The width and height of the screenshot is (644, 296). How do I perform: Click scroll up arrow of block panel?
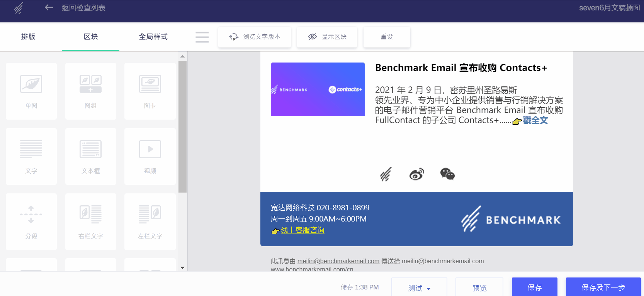tap(183, 57)
